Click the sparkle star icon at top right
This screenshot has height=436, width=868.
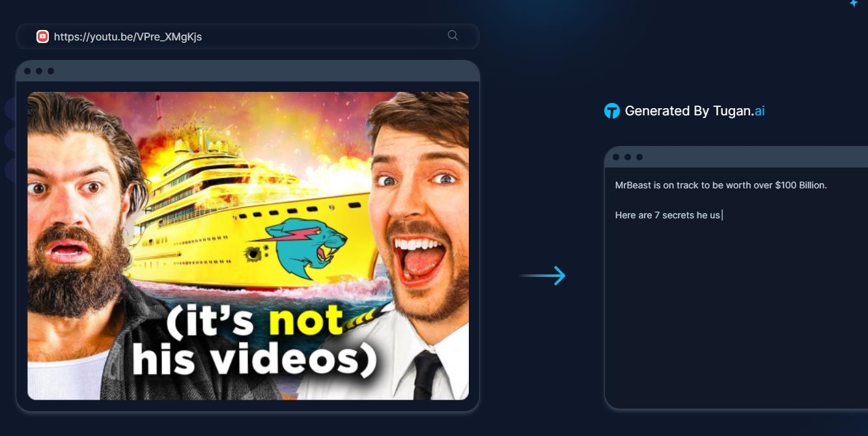tap(853, 3)
